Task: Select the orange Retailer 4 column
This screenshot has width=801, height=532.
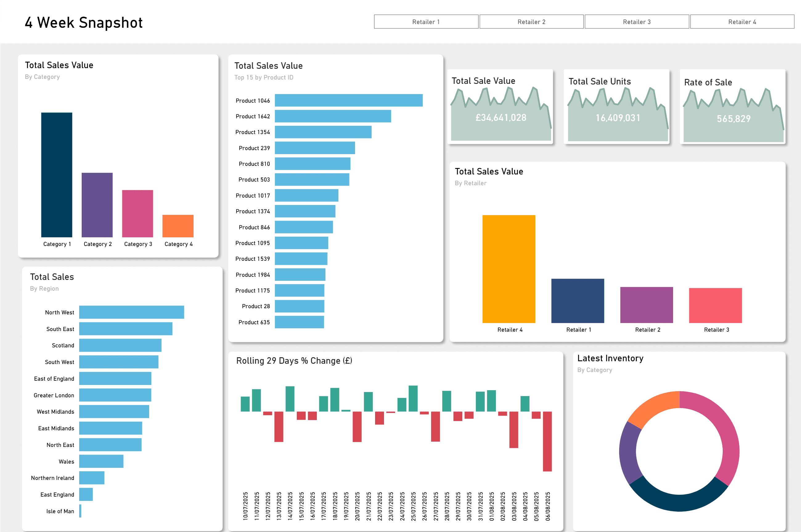Action: click(509, 269)
